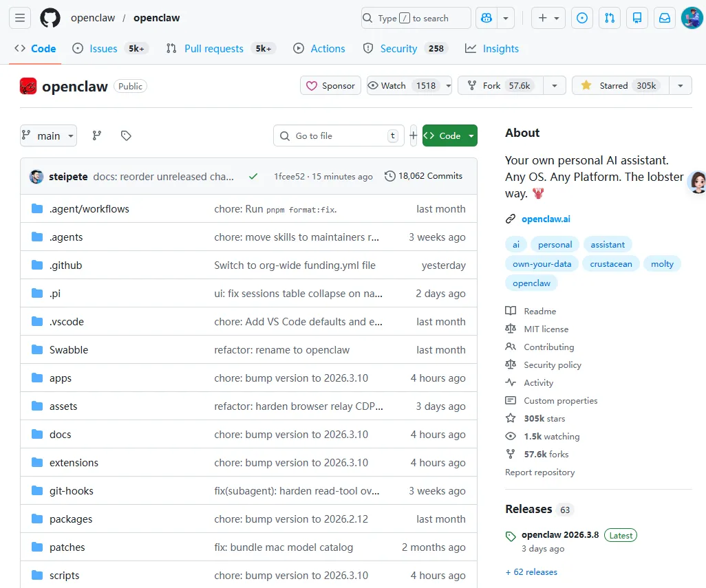Screen dimensions: 706x588
Task: Focus the Go to file input
Action: click(x=339, y=135)
